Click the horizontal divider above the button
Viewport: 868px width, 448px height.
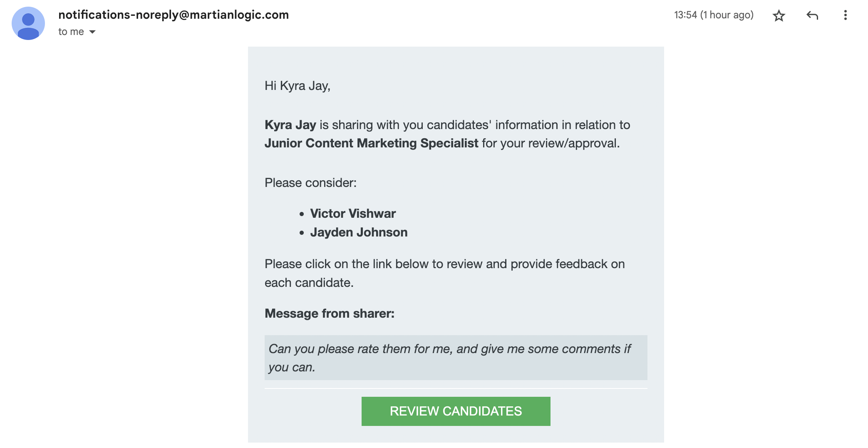coord(456,388)
